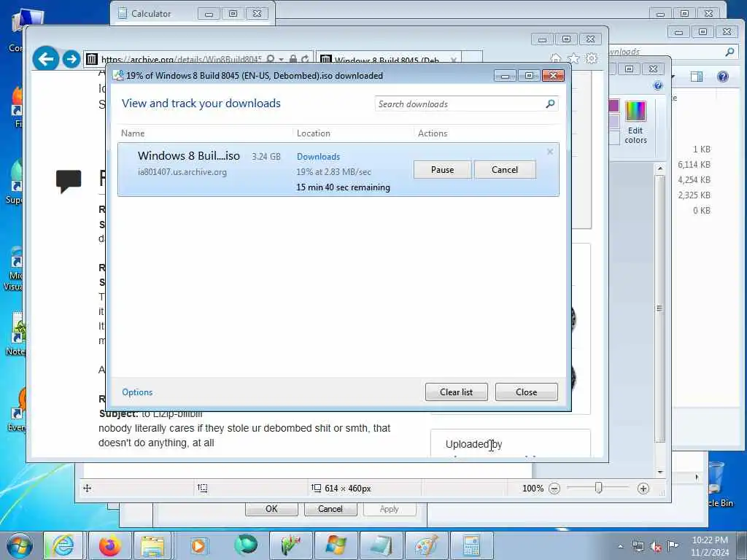
Task: Open Windows Explorer from the taskbar
Action: (x=152, y=545)
